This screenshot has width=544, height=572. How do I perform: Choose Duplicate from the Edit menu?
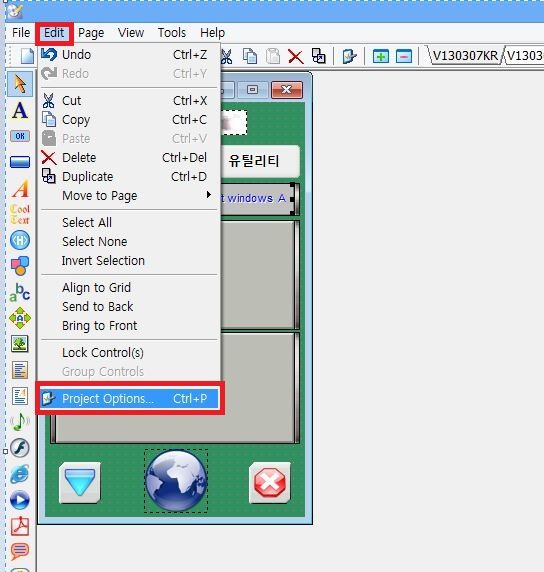[129, 177]
